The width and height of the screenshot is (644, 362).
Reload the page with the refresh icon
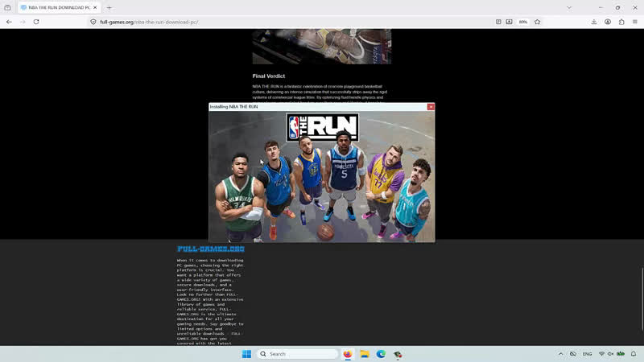(36, 22)
